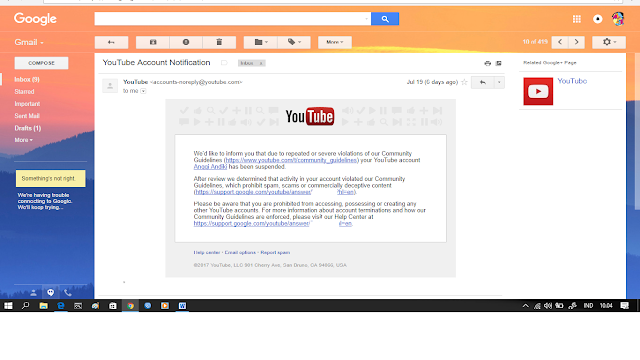Open more reply options arrow

499,82
